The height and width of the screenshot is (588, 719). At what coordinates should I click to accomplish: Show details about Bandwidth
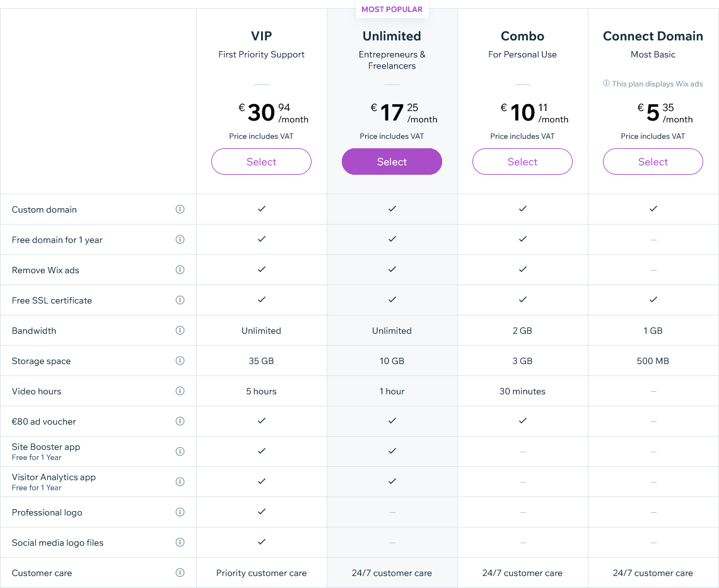pyautogui.click(x=180, y=330)
